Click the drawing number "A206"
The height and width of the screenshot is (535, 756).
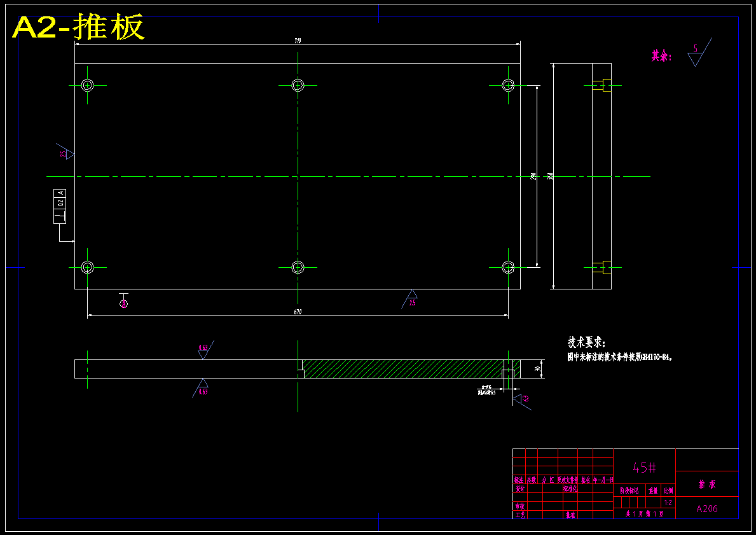tap(707, 508)
